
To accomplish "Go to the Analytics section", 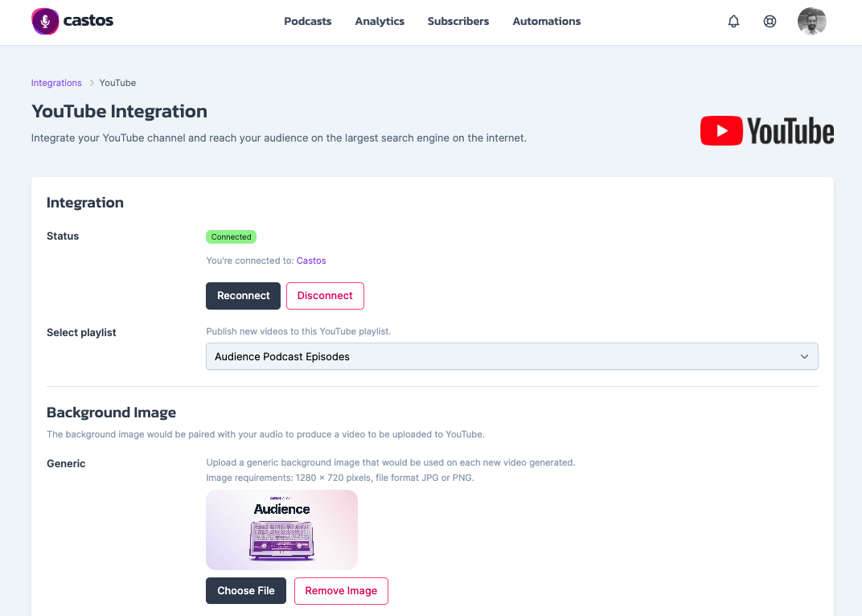I will coord(380,22).
